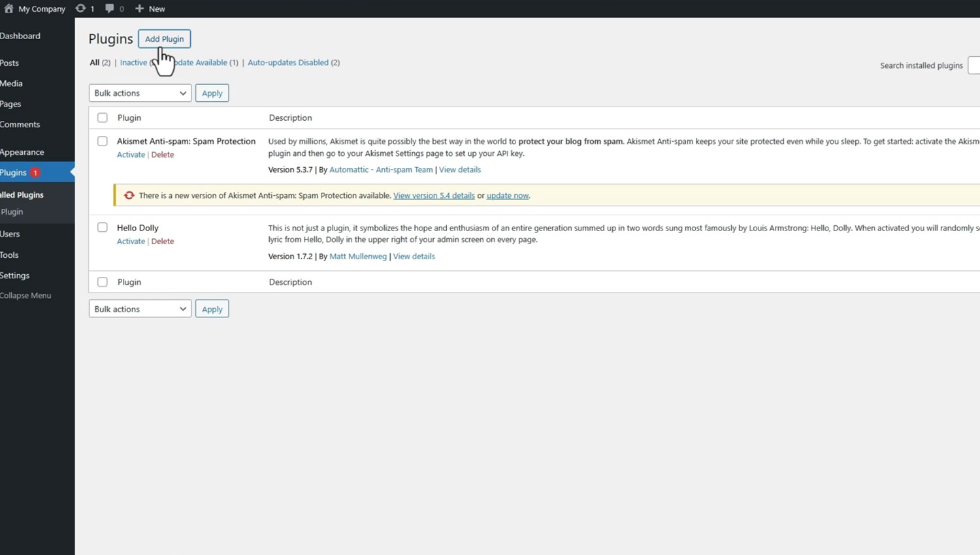This screenshot has height=555, width=980.
Task: Open the updates icon in admin bar
Action: click(x=80, y=8)
